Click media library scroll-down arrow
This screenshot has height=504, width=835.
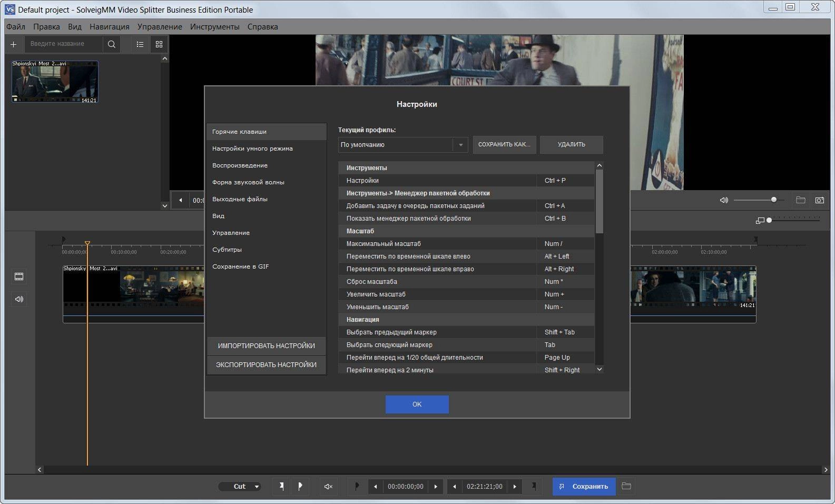coord(165,206)
